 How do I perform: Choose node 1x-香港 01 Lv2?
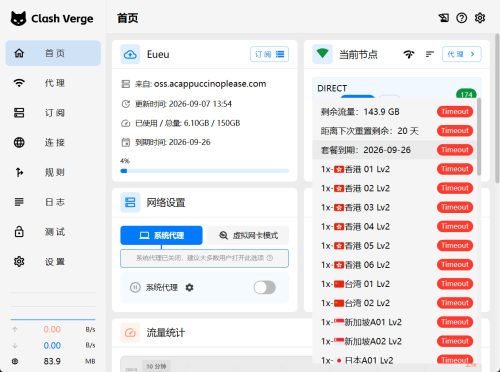coord(395,169)
